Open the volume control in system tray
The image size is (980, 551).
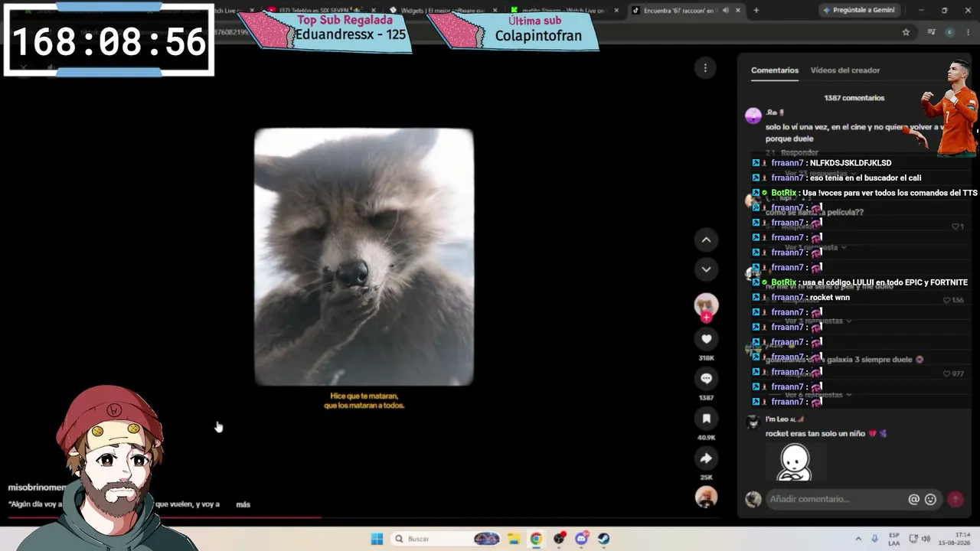tap(925, 539)
